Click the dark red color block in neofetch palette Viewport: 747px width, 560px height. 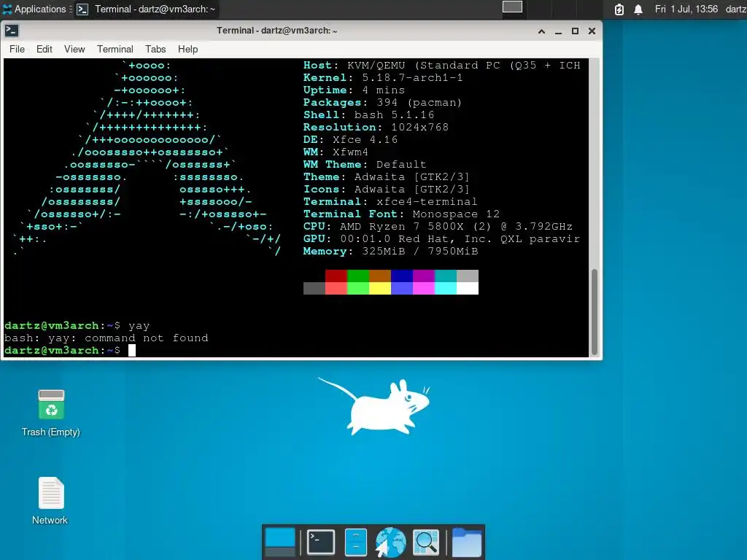click(336, 276)
